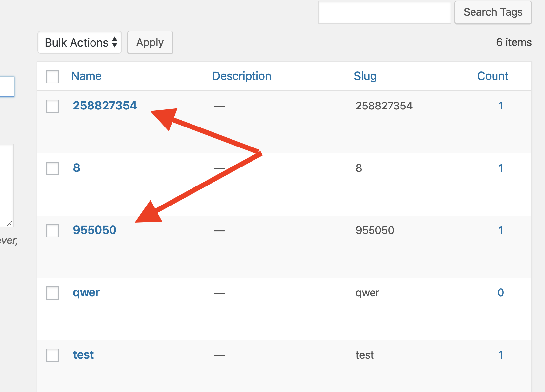
Task: Select the checkbox for tag test
Action: (52, 355)
